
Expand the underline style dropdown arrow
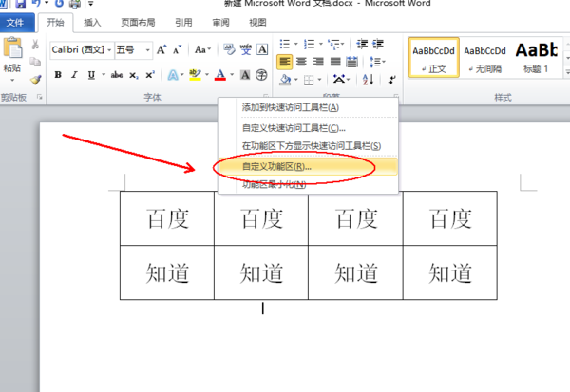[x=104, y=75]
